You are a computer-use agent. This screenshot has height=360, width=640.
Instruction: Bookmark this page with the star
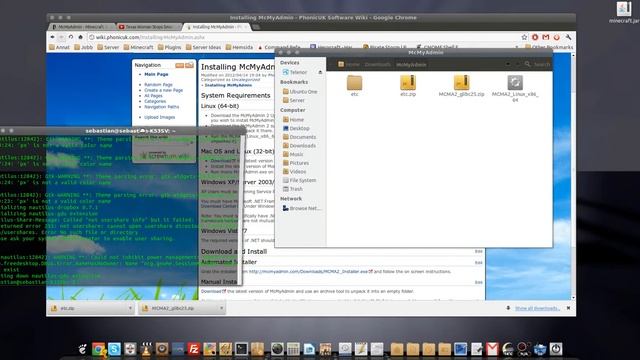pyautogui.click(x=524, y=37)
